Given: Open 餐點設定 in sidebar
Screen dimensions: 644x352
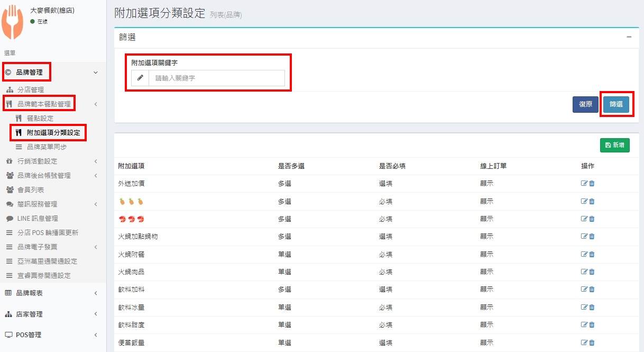Looking at the screenshot, I should tap(40, 118).
